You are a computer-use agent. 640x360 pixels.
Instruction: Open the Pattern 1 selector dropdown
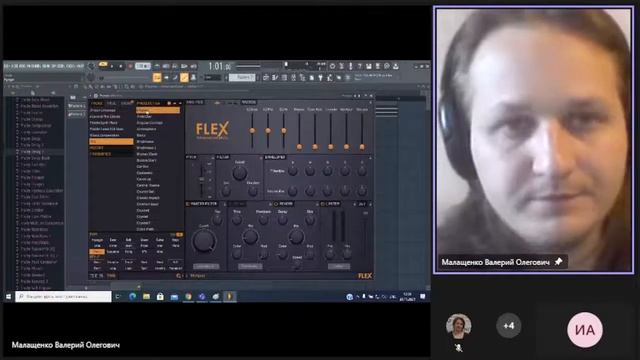click(242, 77)
